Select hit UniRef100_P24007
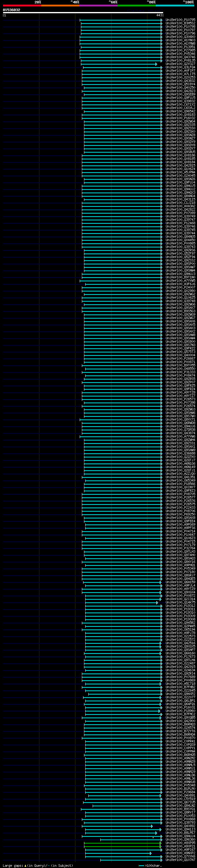 pyautogui.click(x=180, y=287)
